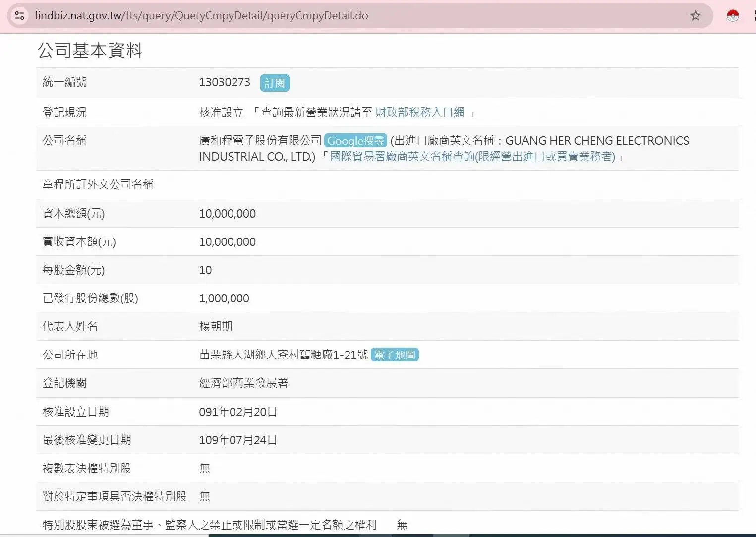The height and width of the screenshot is (537, 756).
Task: Click the unified number 13030273
Action: coord(225,82)
